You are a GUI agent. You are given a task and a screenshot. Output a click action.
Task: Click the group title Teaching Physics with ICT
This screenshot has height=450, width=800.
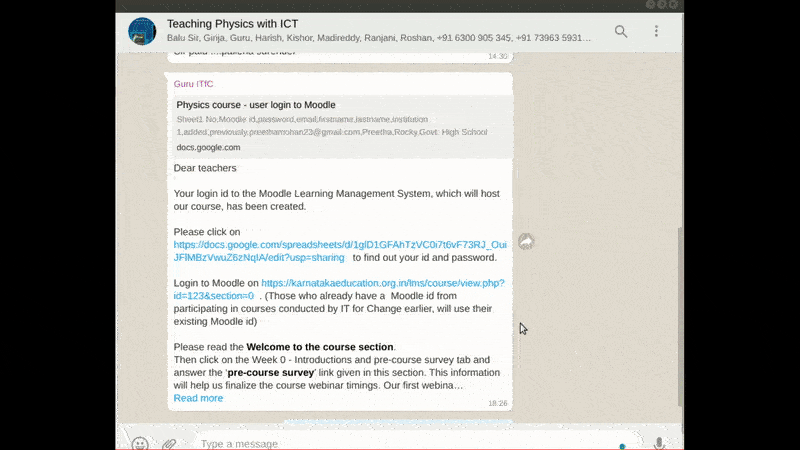[x=233, y=23]
